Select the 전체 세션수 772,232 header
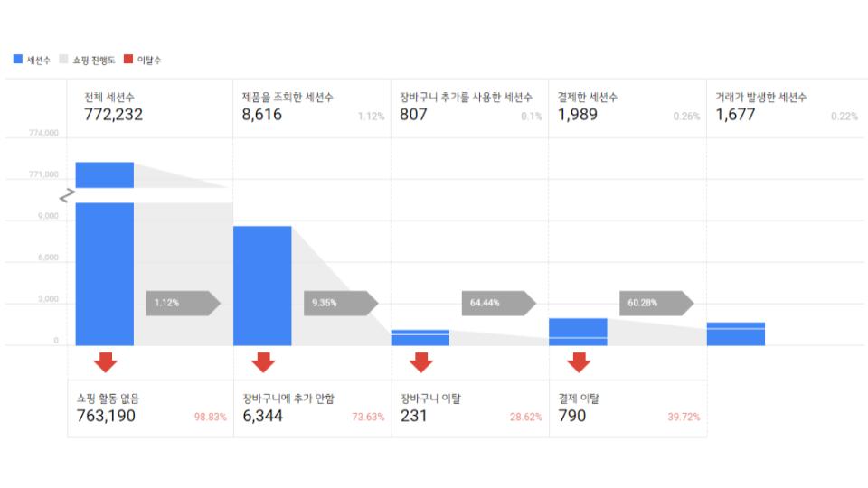The image size is (868, 488). 113,107
